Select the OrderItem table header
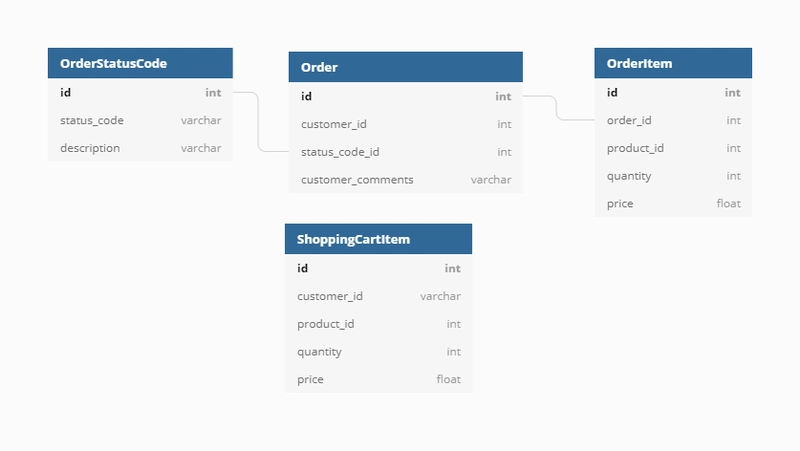The width and height of the screenshot is (800, 451). (673, 63)
